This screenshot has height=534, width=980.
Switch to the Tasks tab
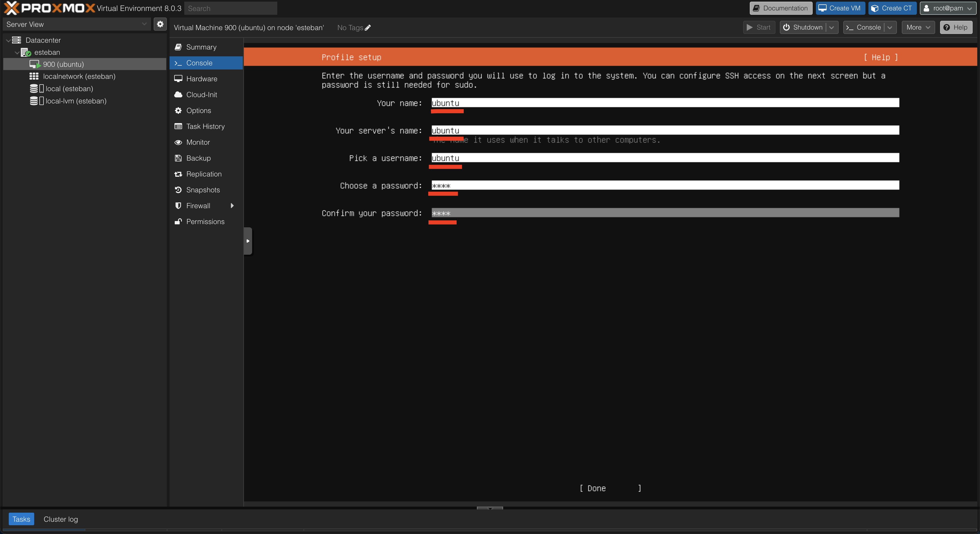pos(21,519)
